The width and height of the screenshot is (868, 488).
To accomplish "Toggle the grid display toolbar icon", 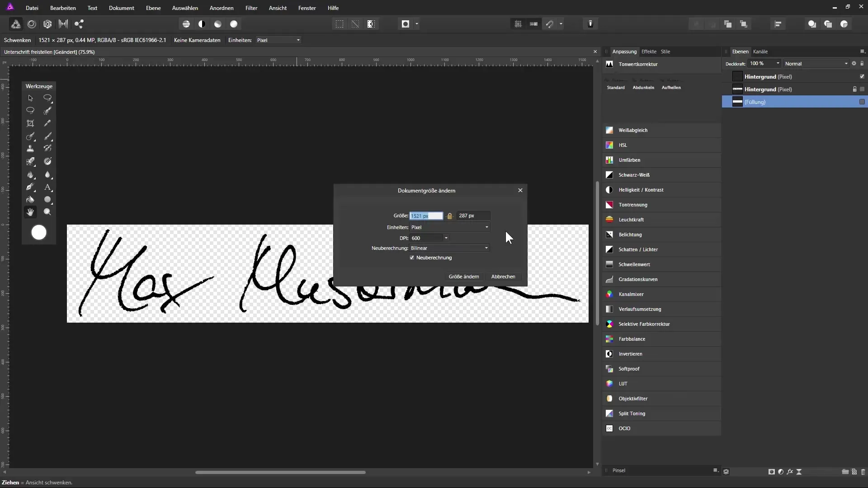I will pyautogui.click(x=518, y=24).
